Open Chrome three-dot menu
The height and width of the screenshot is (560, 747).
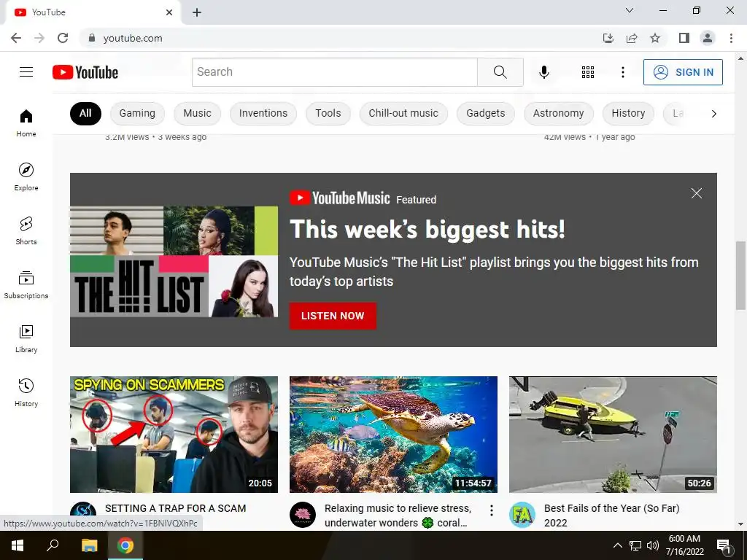pos(731,38)
